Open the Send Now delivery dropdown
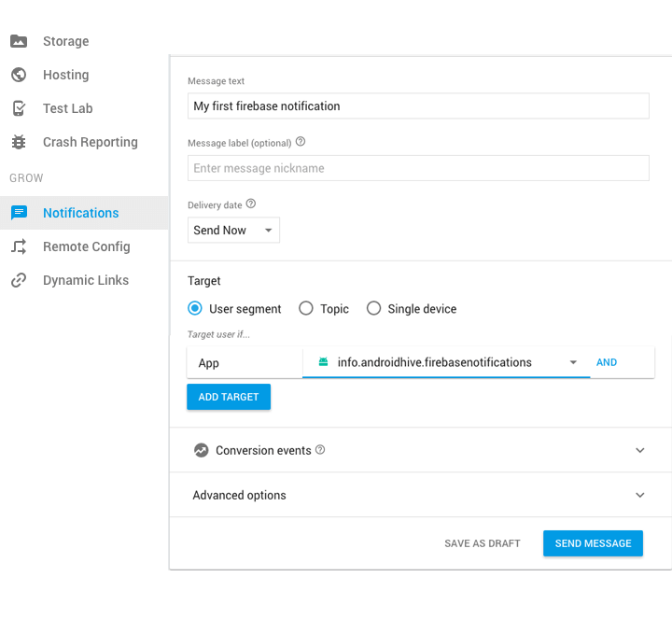This screenshot has width=672, height=619. tap(233, 231)
